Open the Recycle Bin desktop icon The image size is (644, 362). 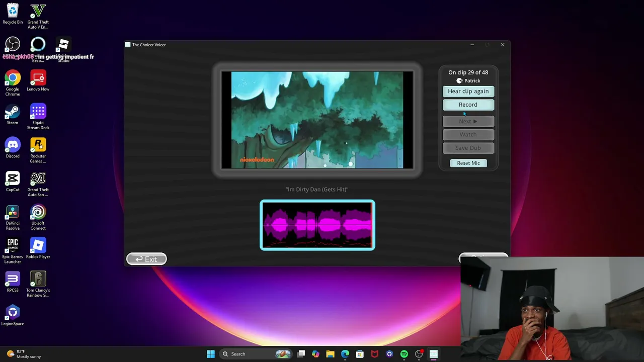tap(13, 14)
